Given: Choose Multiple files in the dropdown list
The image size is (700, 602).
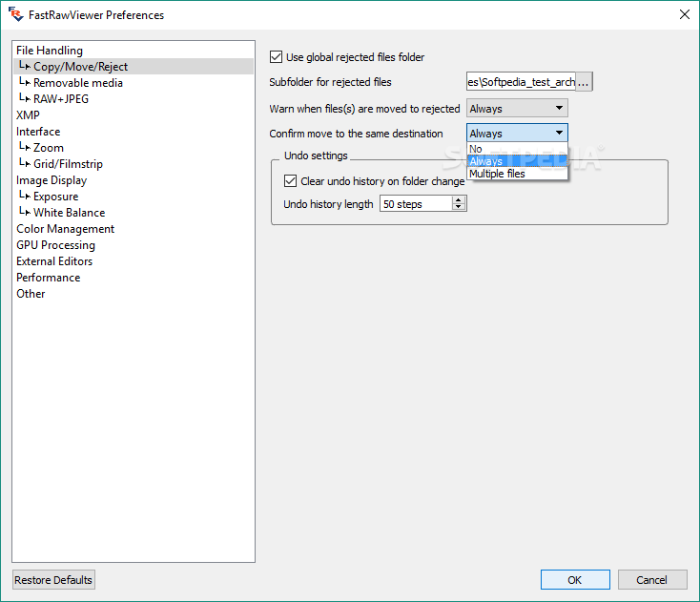Looking at the screenshot, I should point(517,174).
